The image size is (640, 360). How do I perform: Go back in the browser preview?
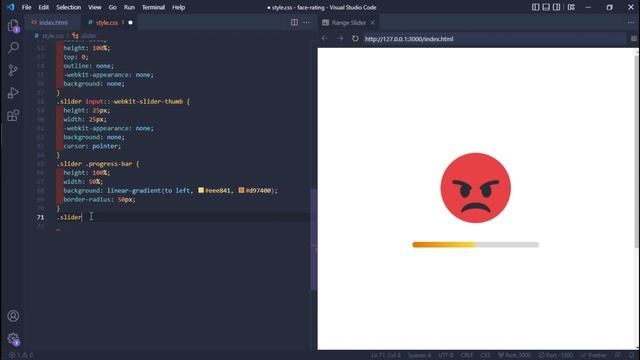(325, 38)
